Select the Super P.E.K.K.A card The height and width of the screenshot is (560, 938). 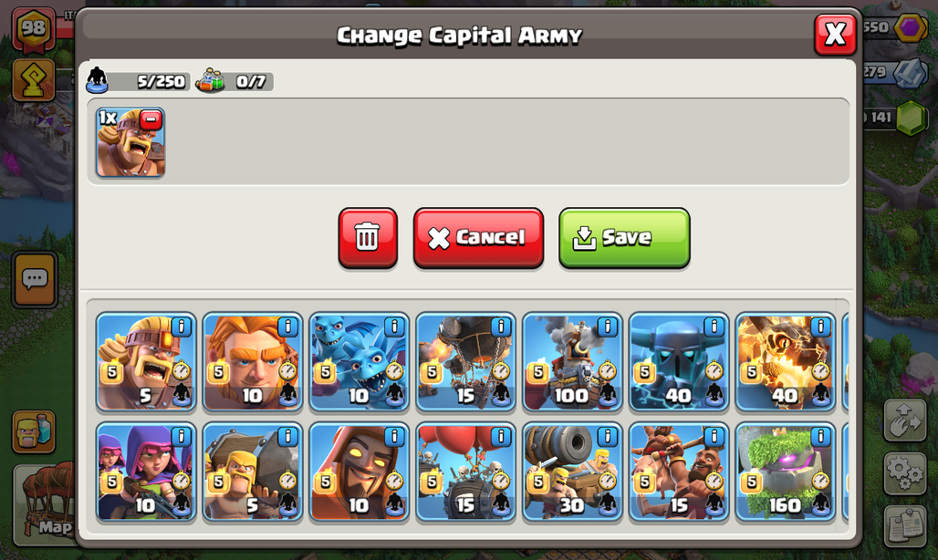[x=678, y=361]
